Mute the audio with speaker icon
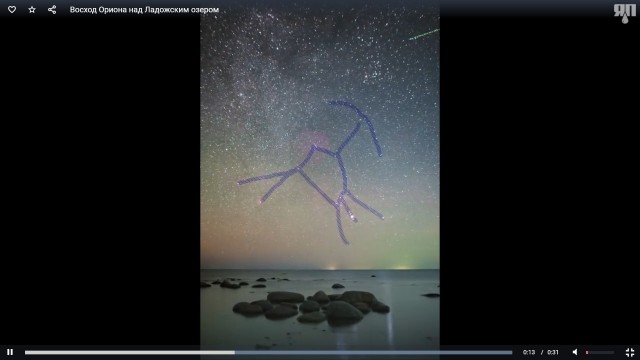640x360 pixels. tap(575, 352)
